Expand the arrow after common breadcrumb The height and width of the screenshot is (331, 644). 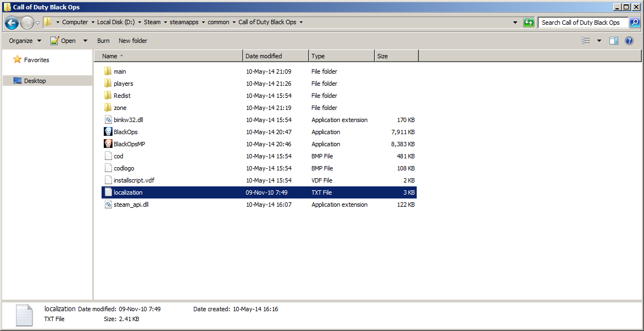tap(234, 23)
